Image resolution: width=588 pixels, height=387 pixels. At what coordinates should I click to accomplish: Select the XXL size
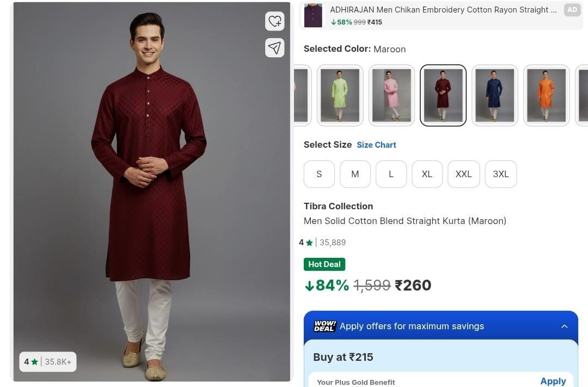coord(463,174)
